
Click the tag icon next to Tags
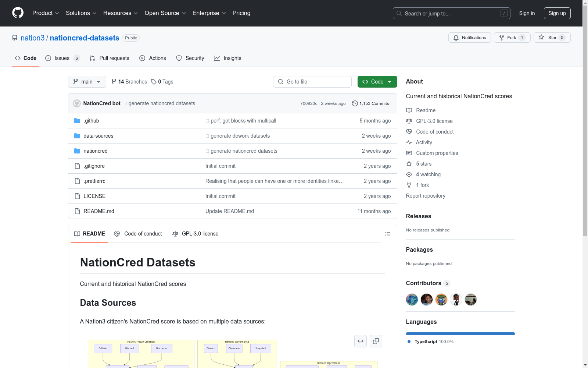pos(154,82)
